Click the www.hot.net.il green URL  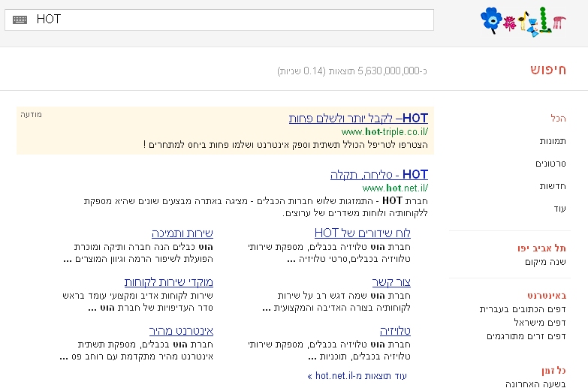(395, 188)
